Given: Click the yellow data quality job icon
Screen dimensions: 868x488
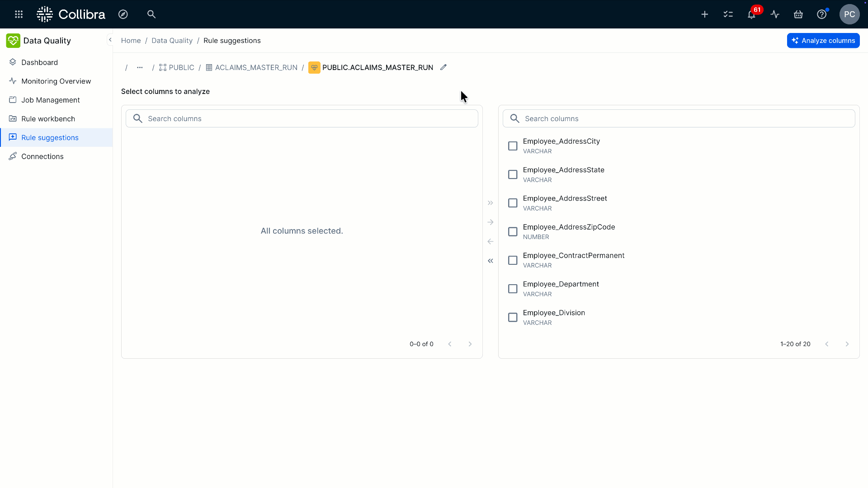Looking at the screenshot, I should coord(314,68).
